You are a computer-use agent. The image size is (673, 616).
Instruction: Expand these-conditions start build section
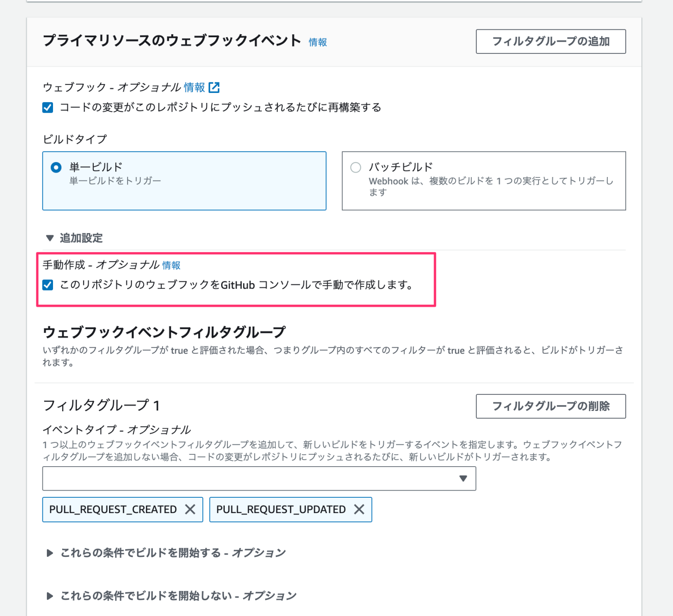50,553
